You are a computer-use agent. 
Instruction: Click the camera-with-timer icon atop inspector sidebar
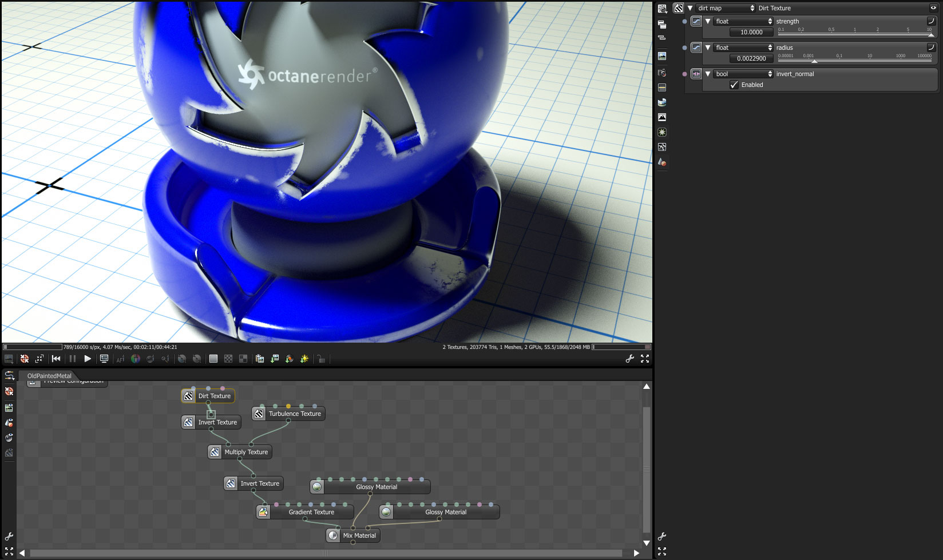pyautogui.click(x=662, y=9)
